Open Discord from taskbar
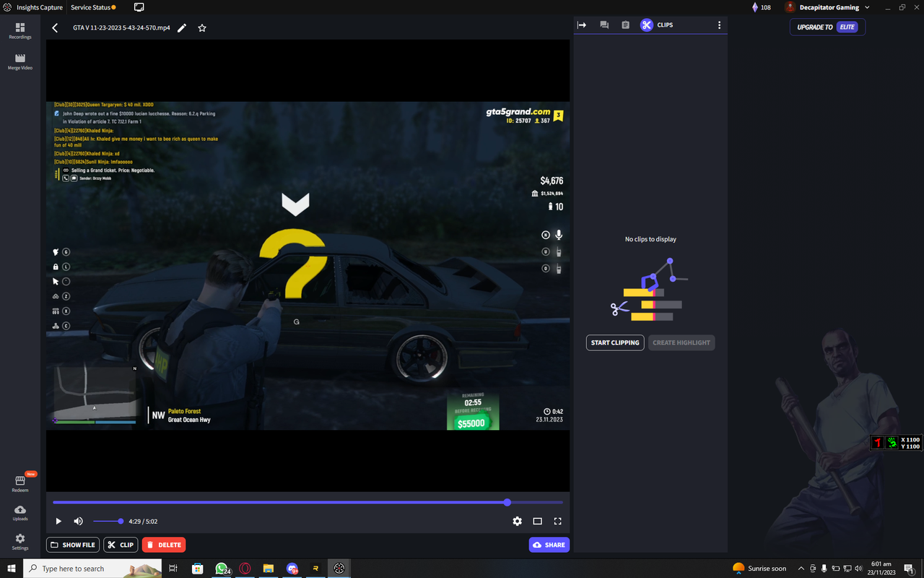924x578 pixels. [292, 569]
